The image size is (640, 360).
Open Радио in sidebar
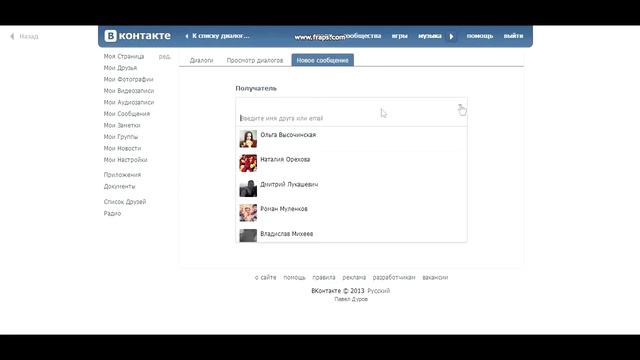(112, 213)
